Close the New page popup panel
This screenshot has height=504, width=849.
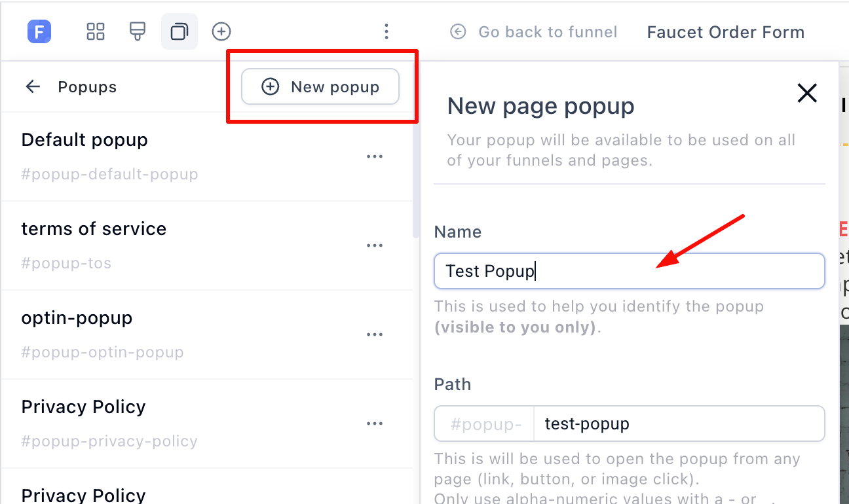pos(807,93)
